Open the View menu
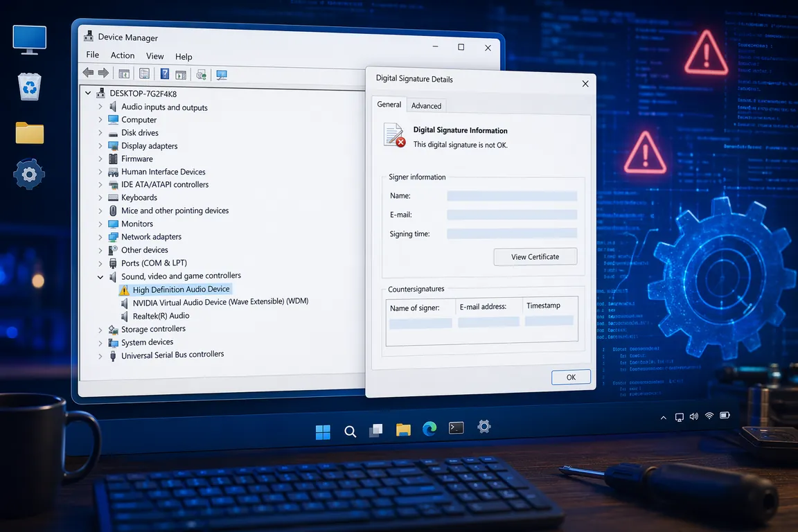Screen dimensions: 798x532 pos(154,56)
